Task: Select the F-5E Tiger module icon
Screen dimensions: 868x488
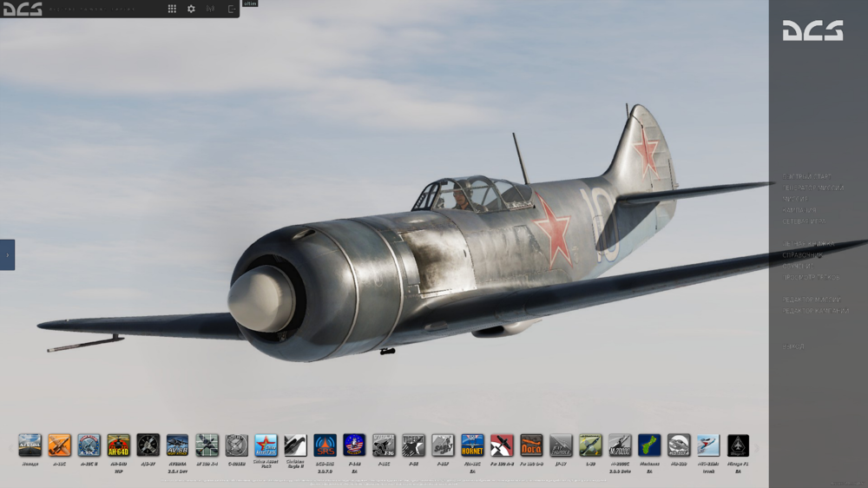Action: click(x=413, y=445)
